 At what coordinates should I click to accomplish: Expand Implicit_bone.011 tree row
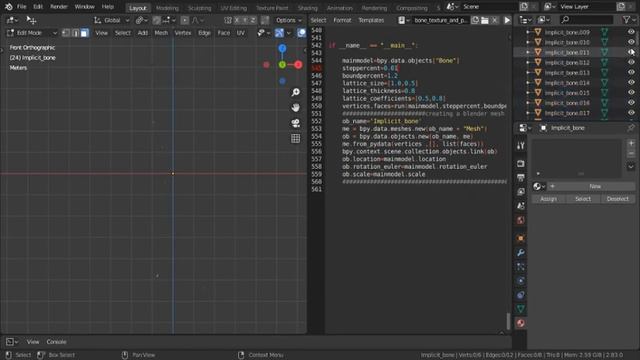[528, 52]
